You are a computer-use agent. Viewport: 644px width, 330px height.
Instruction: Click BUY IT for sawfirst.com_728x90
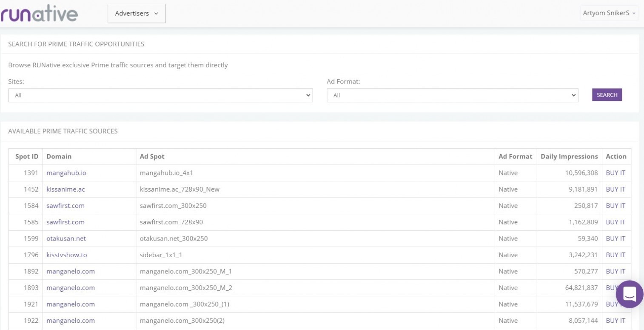point(616,222)
